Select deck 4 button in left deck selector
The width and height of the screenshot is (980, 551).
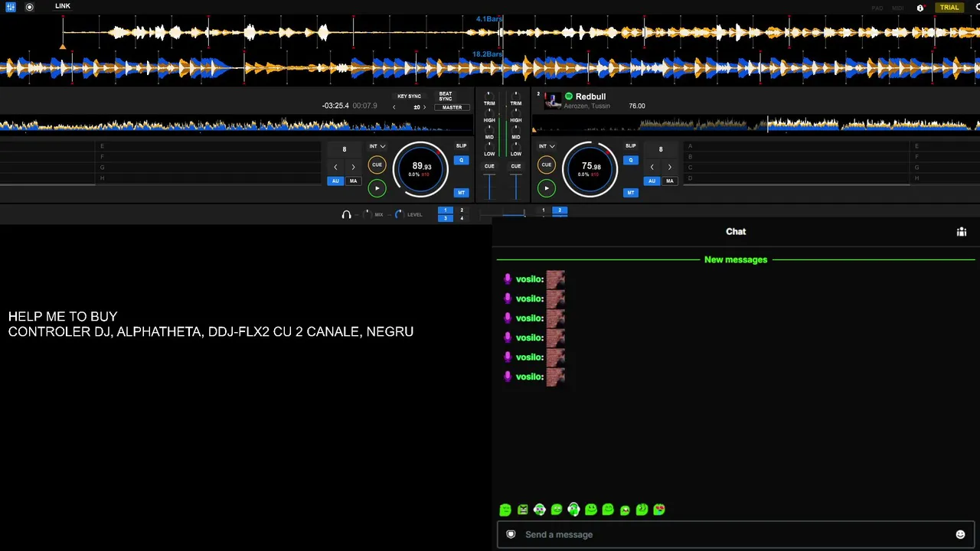pos(462,218)
